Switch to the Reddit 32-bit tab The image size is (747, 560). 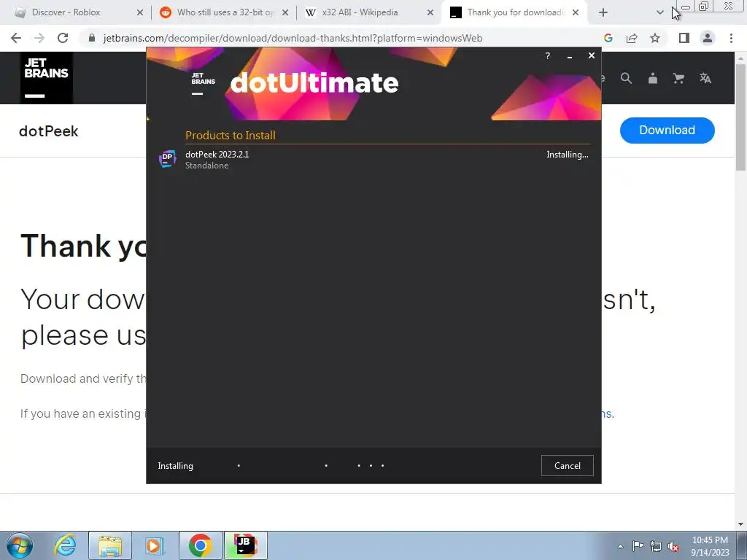(224, 12)
